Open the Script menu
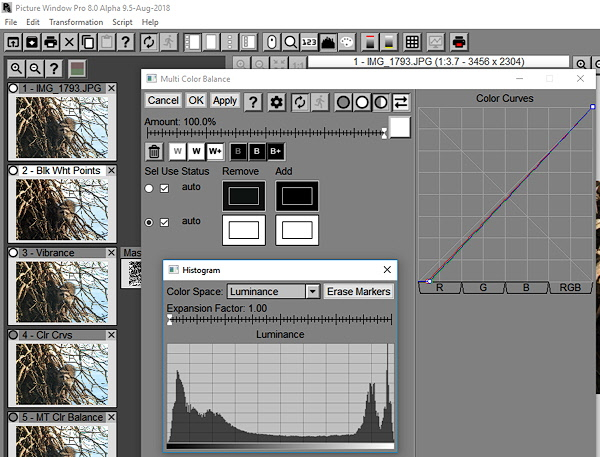 pyautogui.click(x=122, y=22)
